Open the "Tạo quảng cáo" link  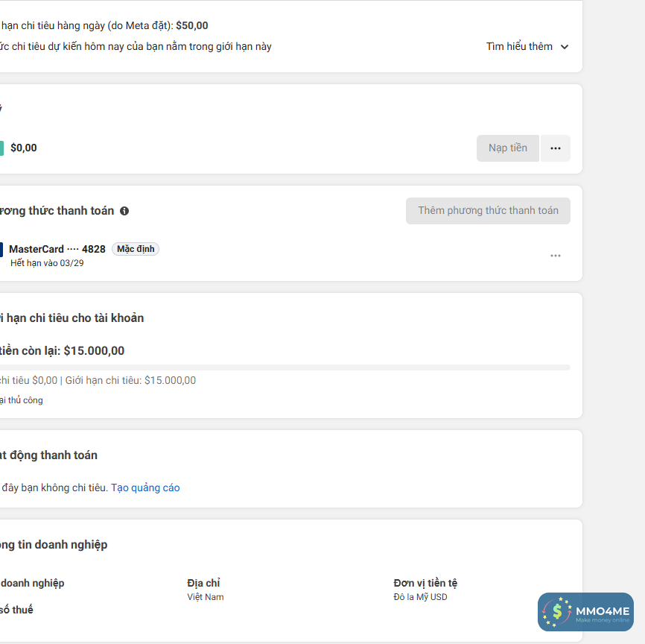(145, 488)
